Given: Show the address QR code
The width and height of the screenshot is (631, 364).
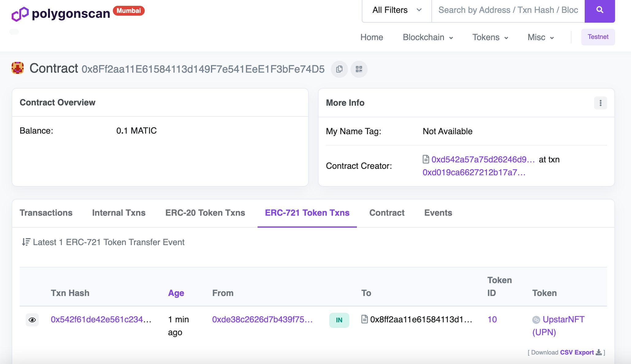Looking at the screenshot, I should [359, 69].
